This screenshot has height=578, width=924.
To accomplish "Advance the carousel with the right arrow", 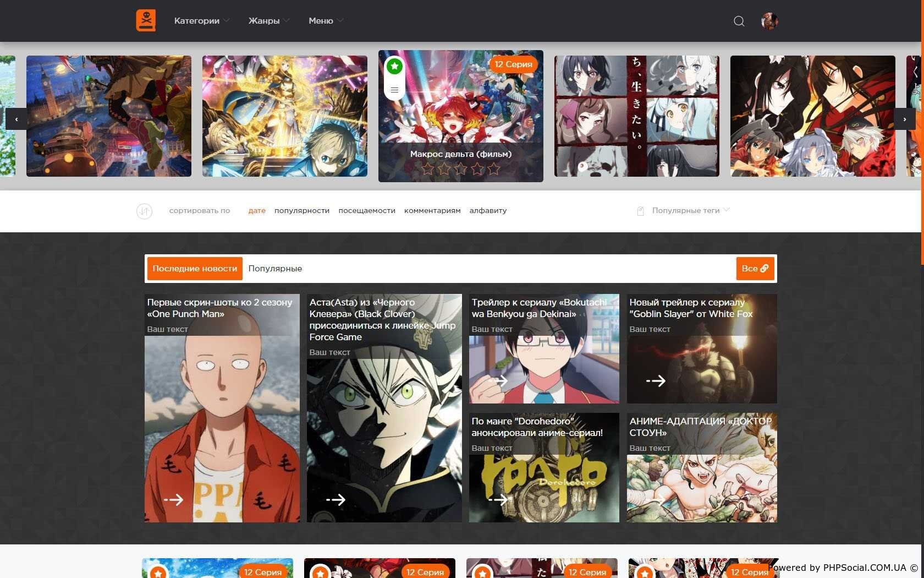I will (x=904, y=119).
